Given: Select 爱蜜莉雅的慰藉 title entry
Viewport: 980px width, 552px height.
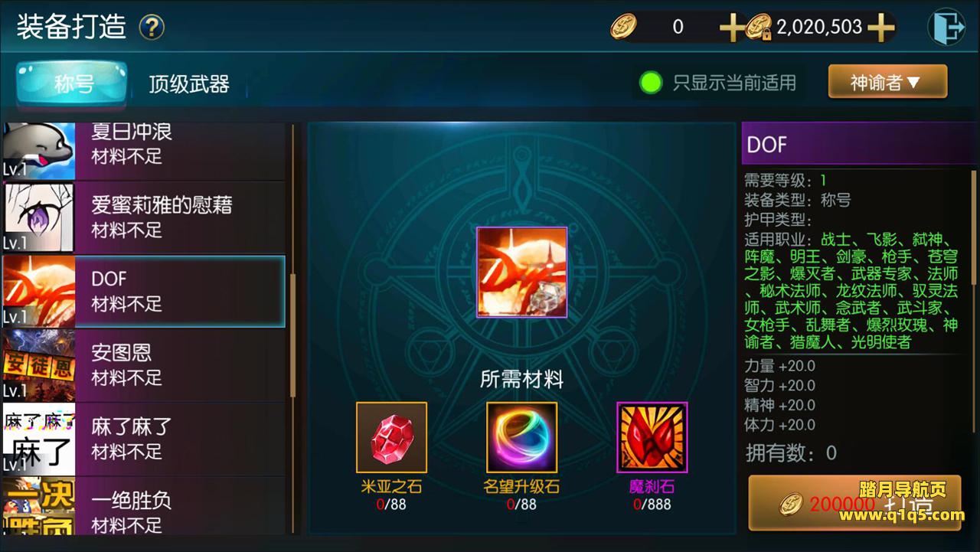Looking at the screenshot, I should pyautogui.click(x=143, y=218).
